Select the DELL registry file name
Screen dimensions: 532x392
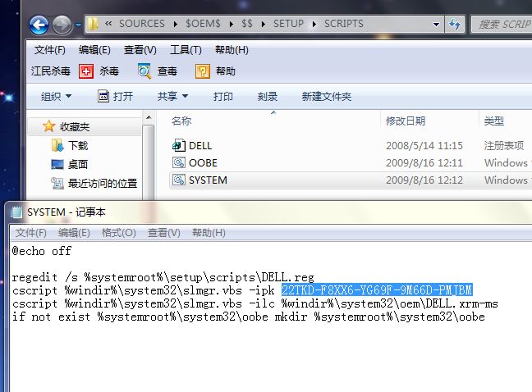[200, 146]
